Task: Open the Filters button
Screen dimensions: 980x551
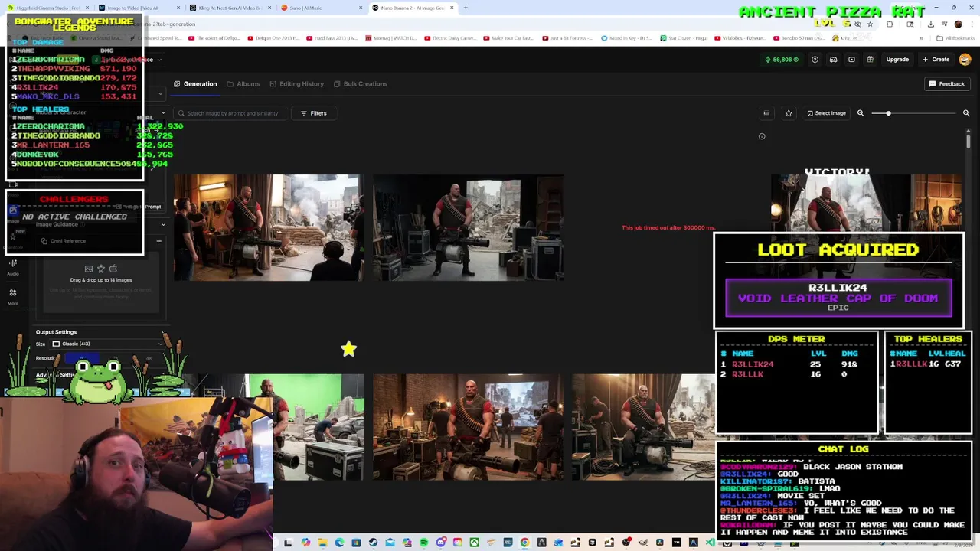Action: click(313, 113)
